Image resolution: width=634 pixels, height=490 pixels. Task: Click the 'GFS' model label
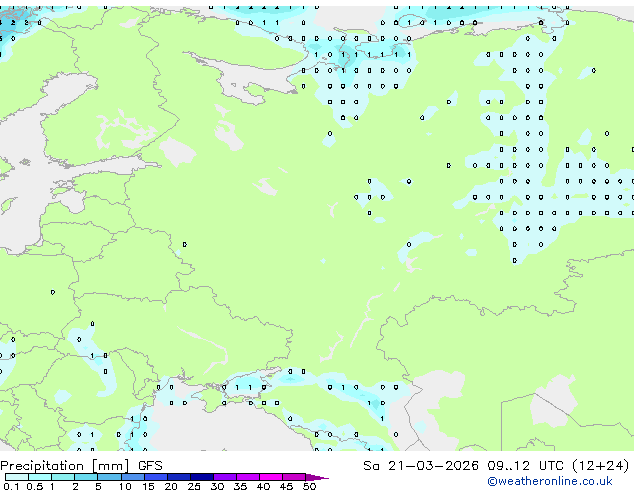point(150,466)
